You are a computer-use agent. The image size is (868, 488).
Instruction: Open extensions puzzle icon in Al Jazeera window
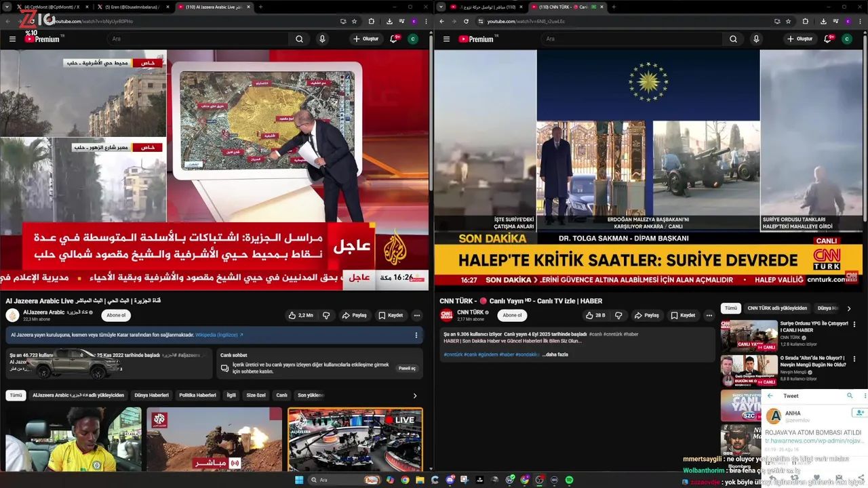point(371,21)
